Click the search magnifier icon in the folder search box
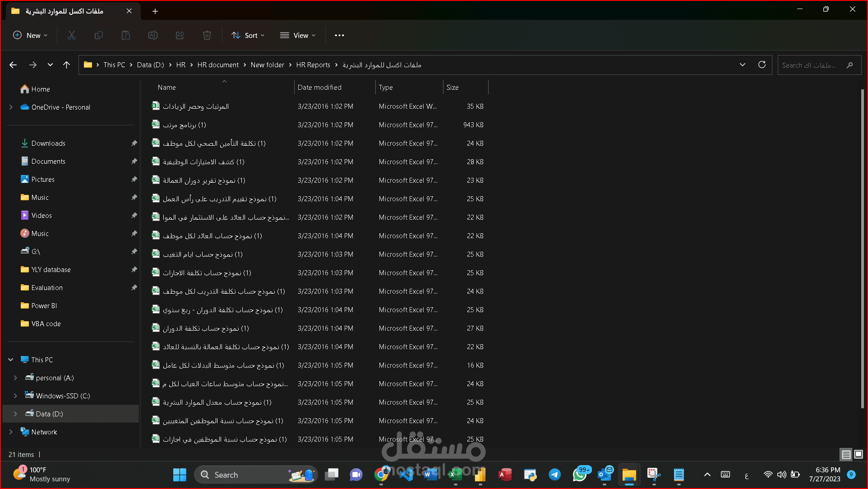 (850, 65)
